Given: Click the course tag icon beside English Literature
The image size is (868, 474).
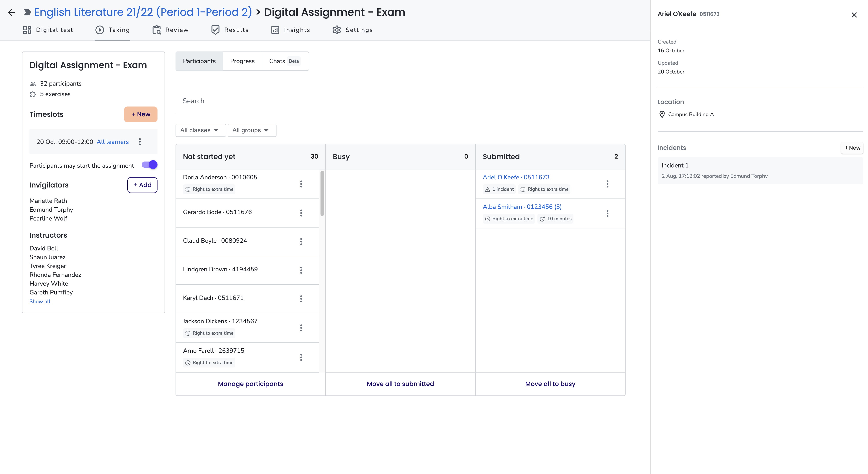Looking at the screenshot, I should tap(27, 13).
